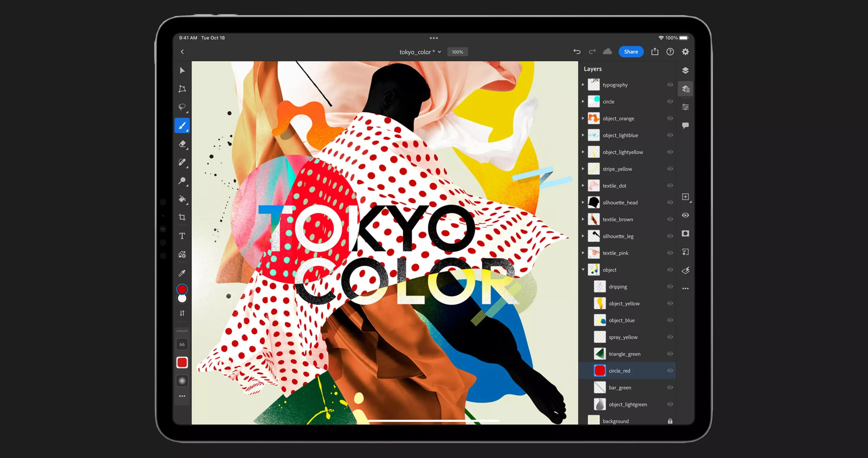The height and width of the screenshot is (458, 868).
Task: Pick the Eyedropper tool
Action: pos(182,273)
